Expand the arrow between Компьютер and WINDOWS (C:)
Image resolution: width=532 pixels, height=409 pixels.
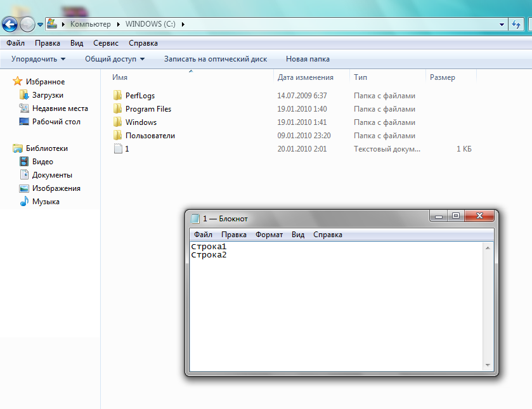pyautogui.click(x=119, y=24)
